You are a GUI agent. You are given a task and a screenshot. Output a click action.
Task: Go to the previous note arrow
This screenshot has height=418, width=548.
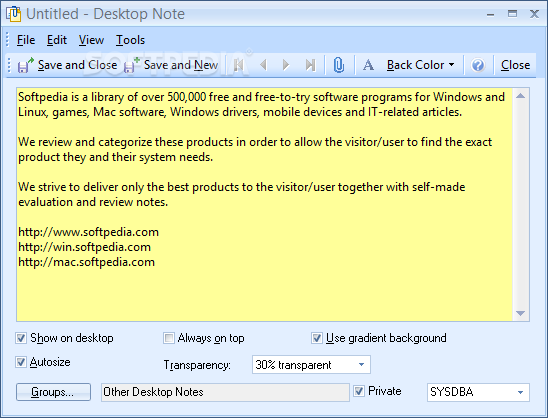(x=264, y=65)
